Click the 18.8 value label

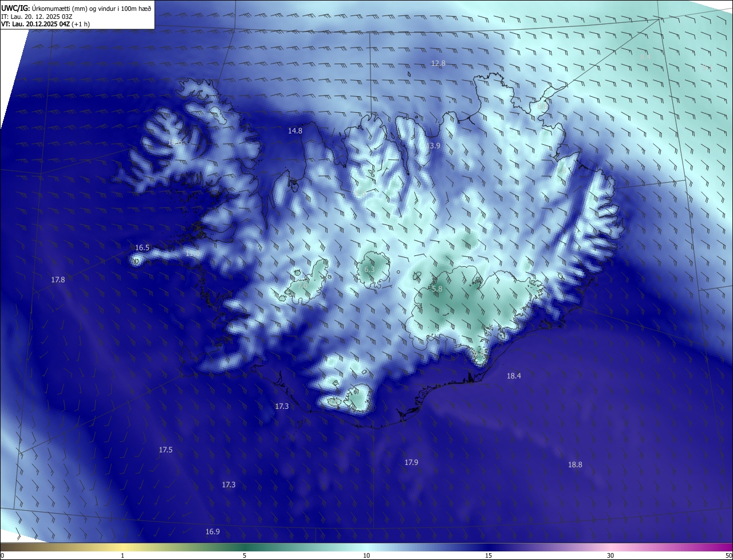pyautogui.click(x=575, y=465)
